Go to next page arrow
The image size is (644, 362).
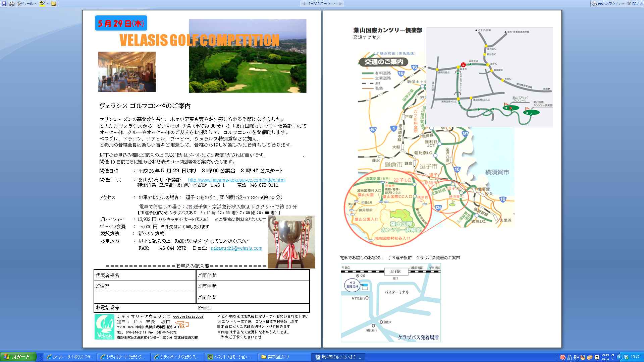pos(340,4)
